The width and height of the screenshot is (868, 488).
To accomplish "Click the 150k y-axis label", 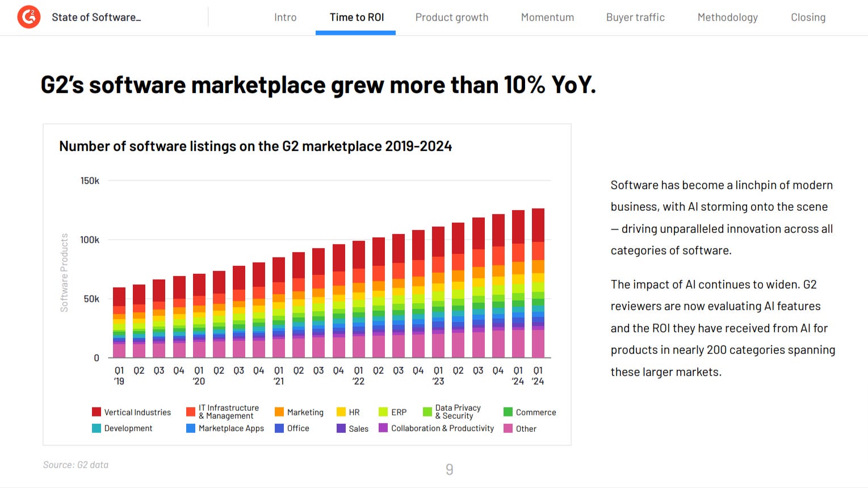I will 90,181.
